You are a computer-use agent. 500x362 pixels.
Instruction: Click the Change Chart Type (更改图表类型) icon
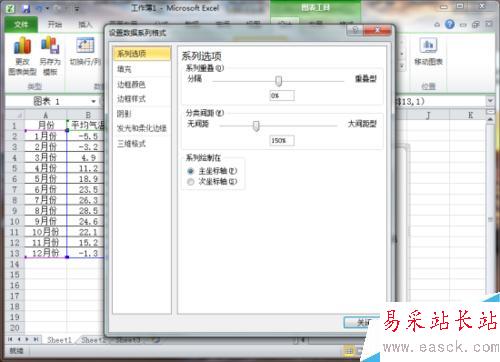(22, 55)
